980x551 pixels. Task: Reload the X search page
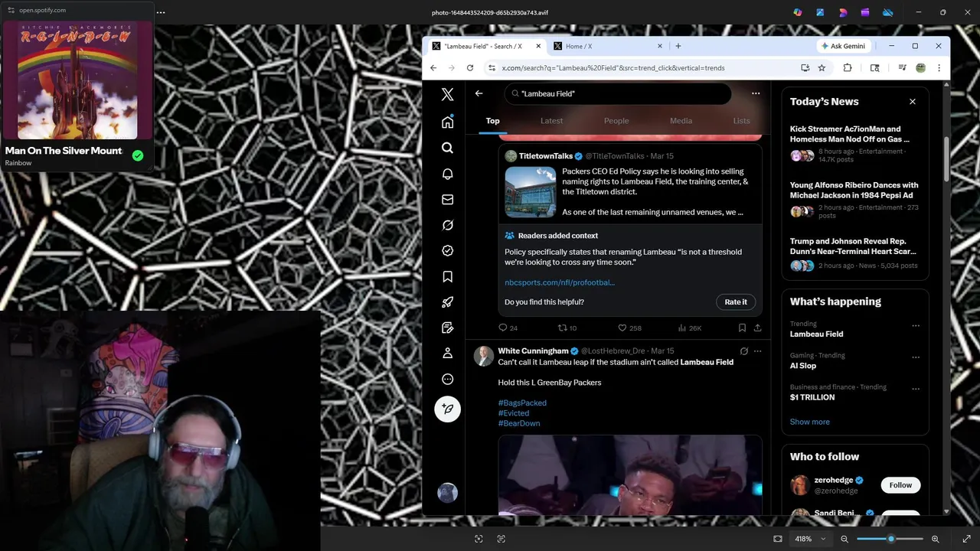pos(470,68)
